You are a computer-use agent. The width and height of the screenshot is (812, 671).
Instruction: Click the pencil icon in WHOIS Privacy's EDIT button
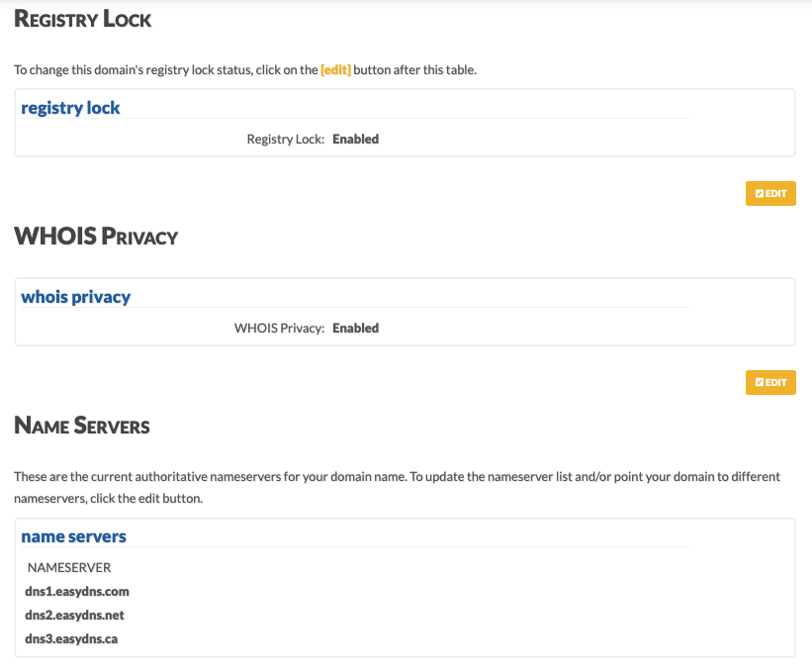760,382
